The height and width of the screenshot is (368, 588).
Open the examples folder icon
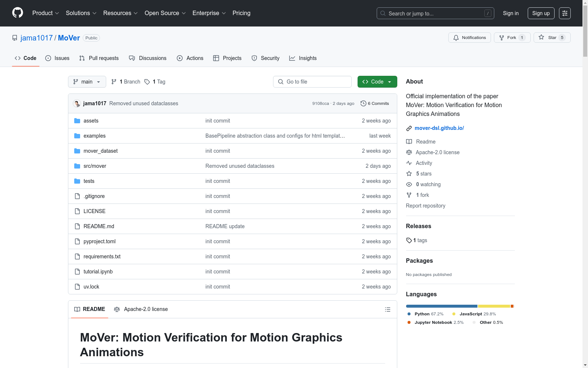(77, 136)
